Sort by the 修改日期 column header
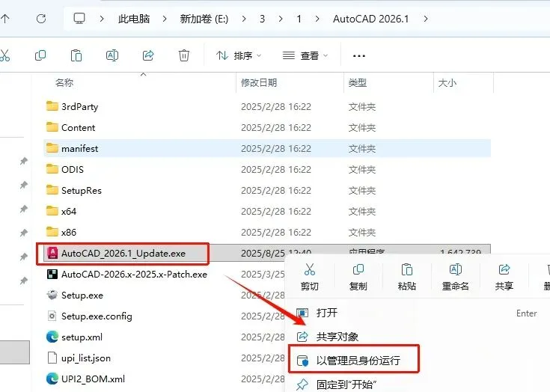Screen dimensions: 550x392 [x=259, y=83]
